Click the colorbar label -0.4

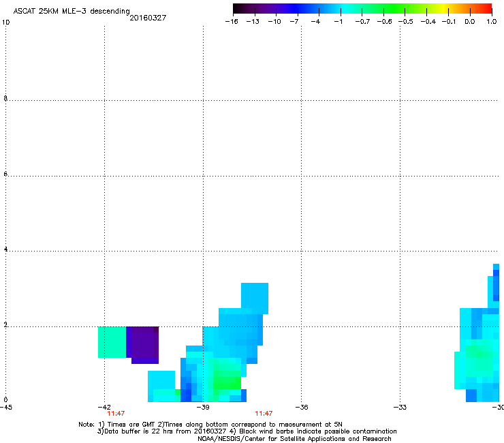428,22
